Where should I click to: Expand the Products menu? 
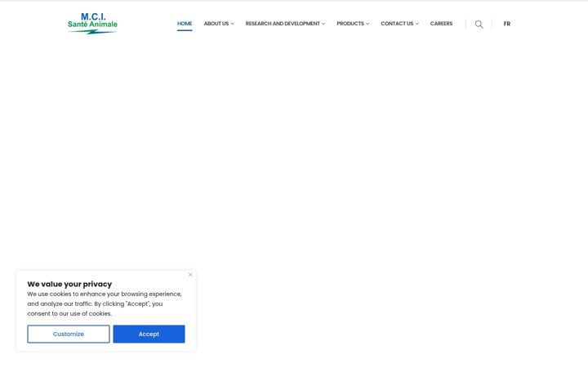pyautogui.click(x=353, y=23)
